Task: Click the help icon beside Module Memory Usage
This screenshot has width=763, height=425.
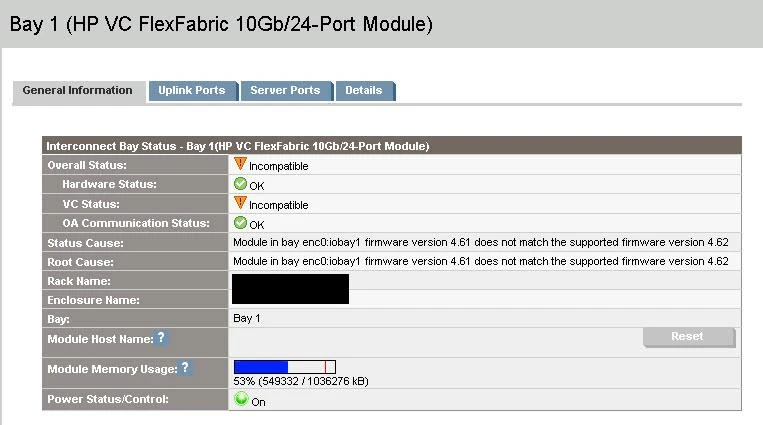Action: pyautogui.click(x=185, y=368)
